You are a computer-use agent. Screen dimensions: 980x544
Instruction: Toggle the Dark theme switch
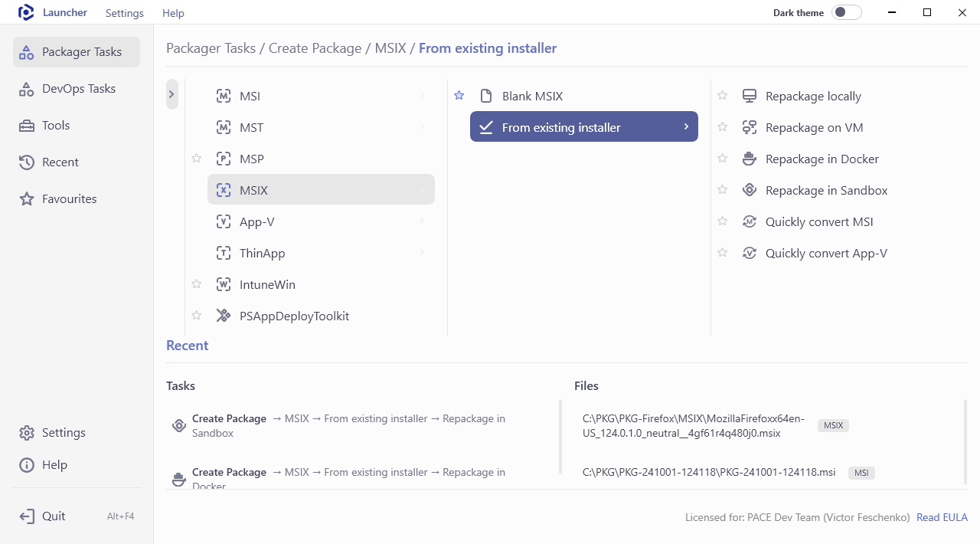tap(847, 12)
